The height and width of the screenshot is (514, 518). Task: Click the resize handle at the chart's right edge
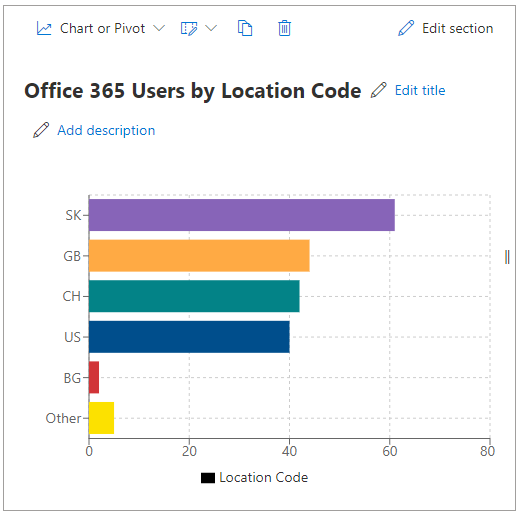tap(507, 257)
